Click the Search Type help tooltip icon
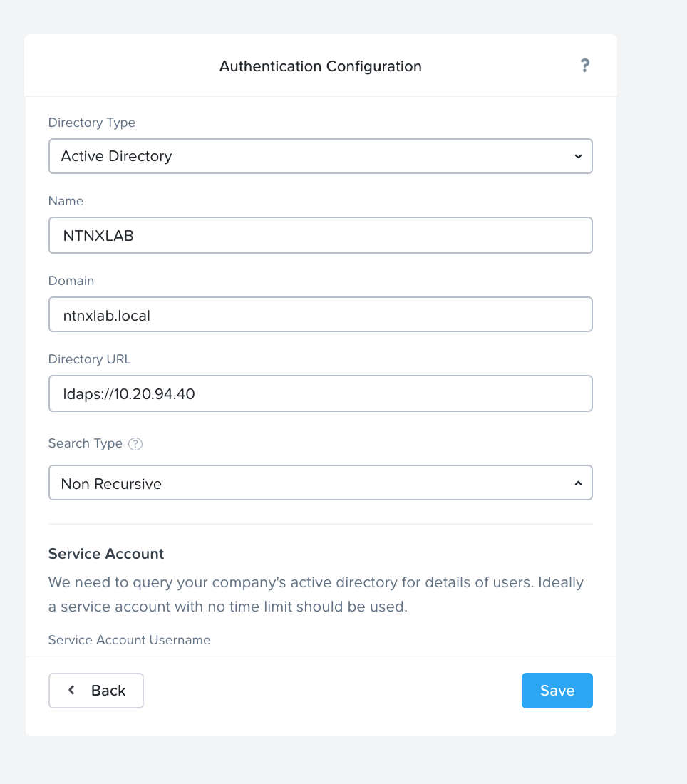687x784 pixels. (x=135, y=444)
